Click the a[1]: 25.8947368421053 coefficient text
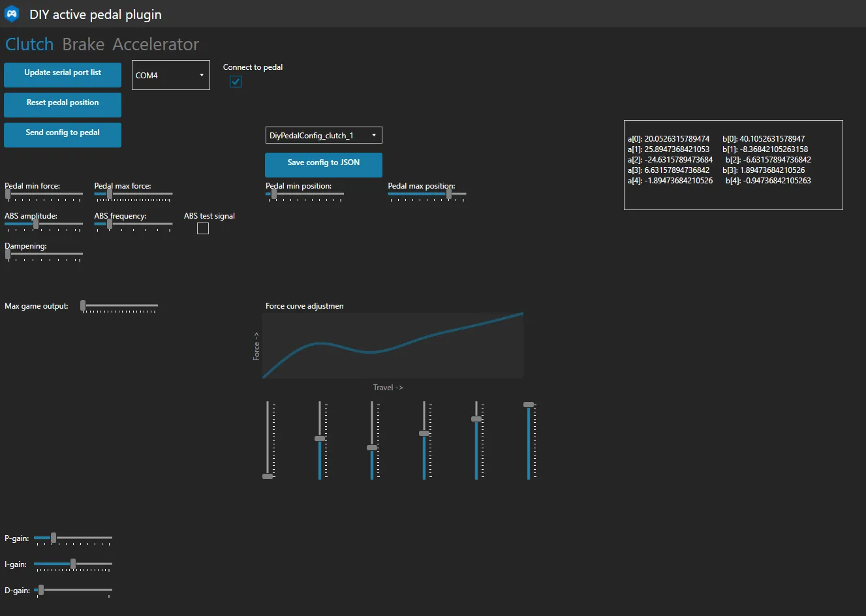This screenshot has width=866, height=616. point(668,149)
